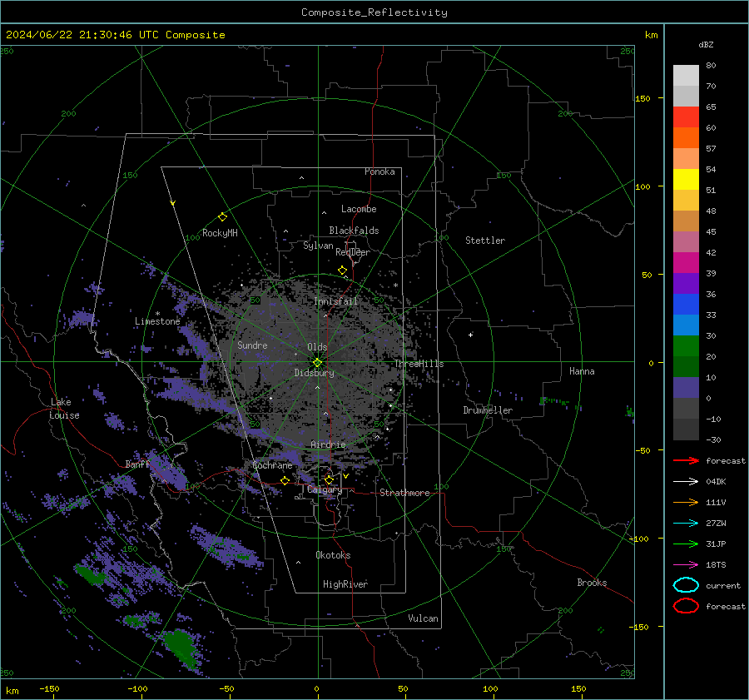Select the yellow diamond marker below RedDeer
The height and width of the screenshot is (700, 749).
coord(342,271)
